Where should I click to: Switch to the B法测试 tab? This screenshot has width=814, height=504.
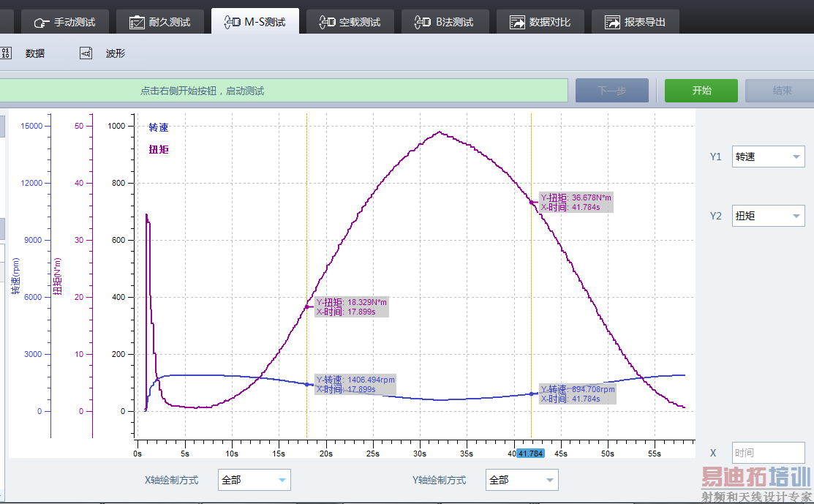(445, 22)
